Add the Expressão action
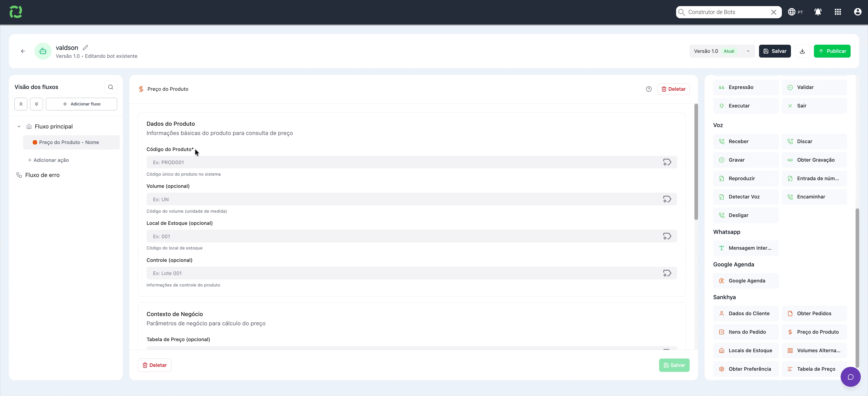This screenshot has width=868, height=396. 746,87
